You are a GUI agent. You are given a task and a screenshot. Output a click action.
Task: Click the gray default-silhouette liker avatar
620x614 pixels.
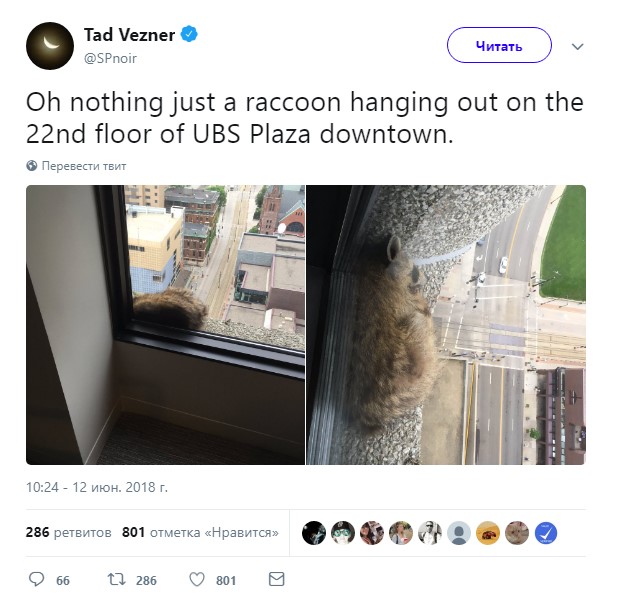click(x=459, y=533)
